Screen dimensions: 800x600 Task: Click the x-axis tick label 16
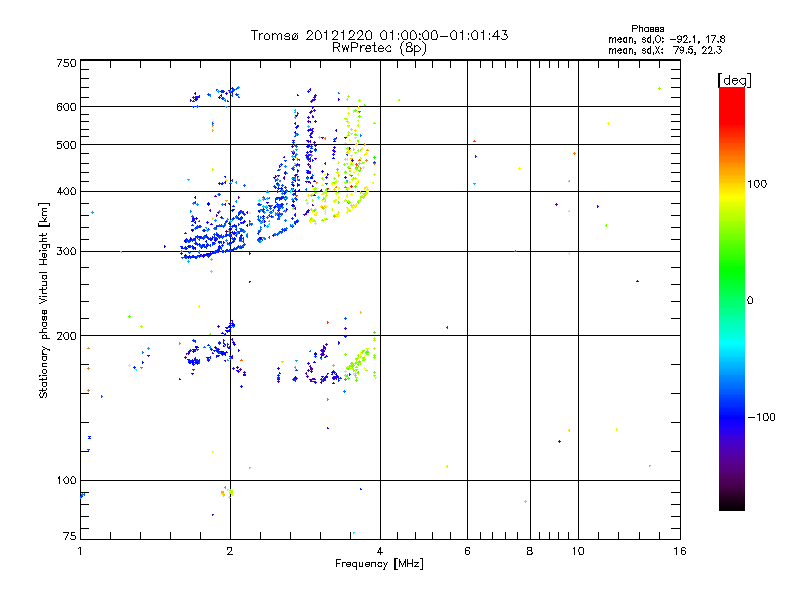tap(680, 551)
